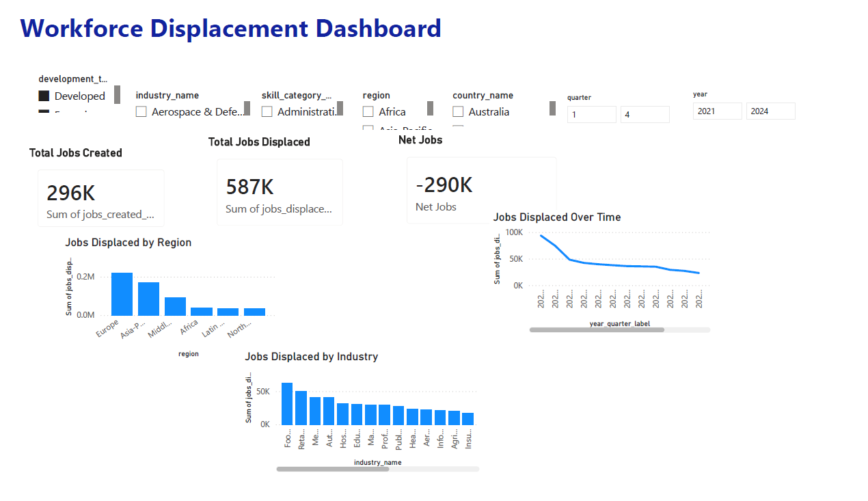This screenshot has width=868, height=501.
Task: Check the Administrati... skill category option
Action: tap(267, 112)
